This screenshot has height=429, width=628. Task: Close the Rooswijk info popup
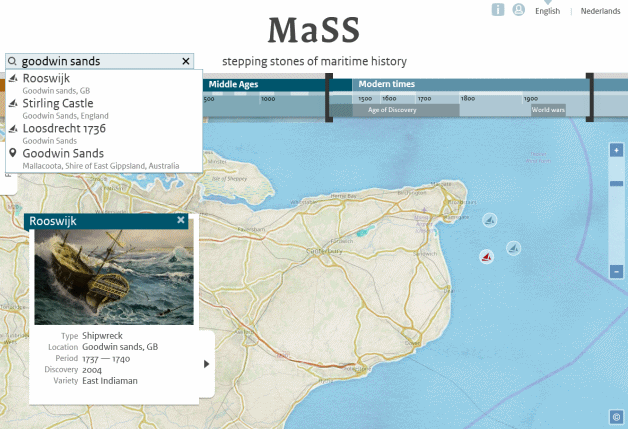click(x=181, y=220)
